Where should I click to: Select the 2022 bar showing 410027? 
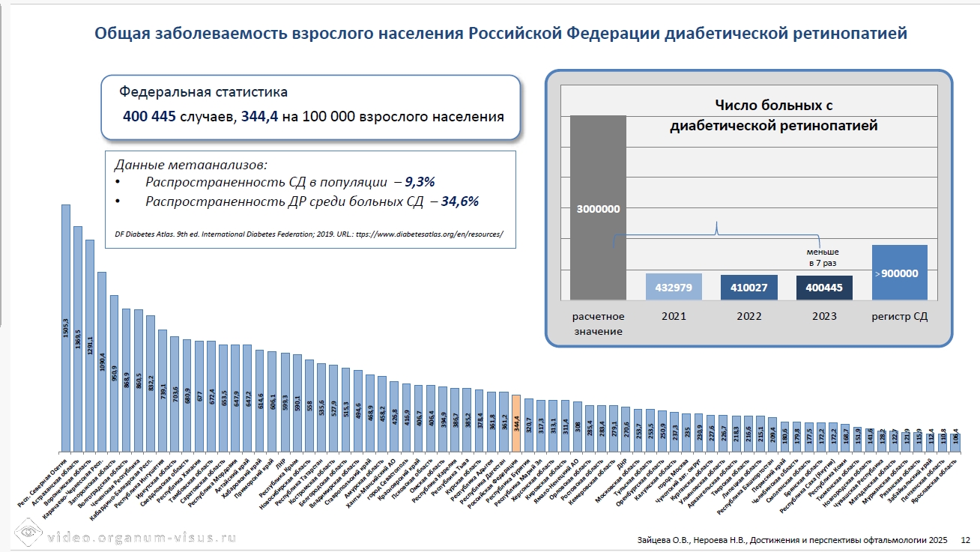(748, 288)
